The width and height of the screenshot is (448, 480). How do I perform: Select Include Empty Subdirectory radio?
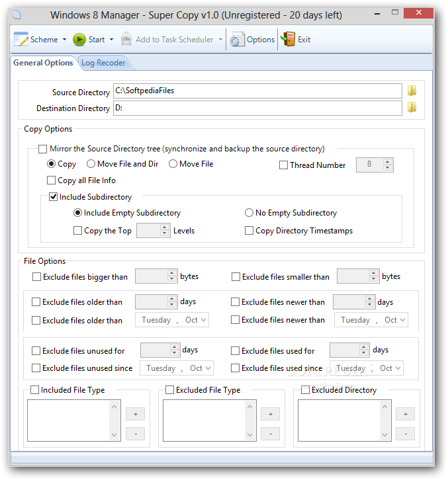[x=77, y=213]
